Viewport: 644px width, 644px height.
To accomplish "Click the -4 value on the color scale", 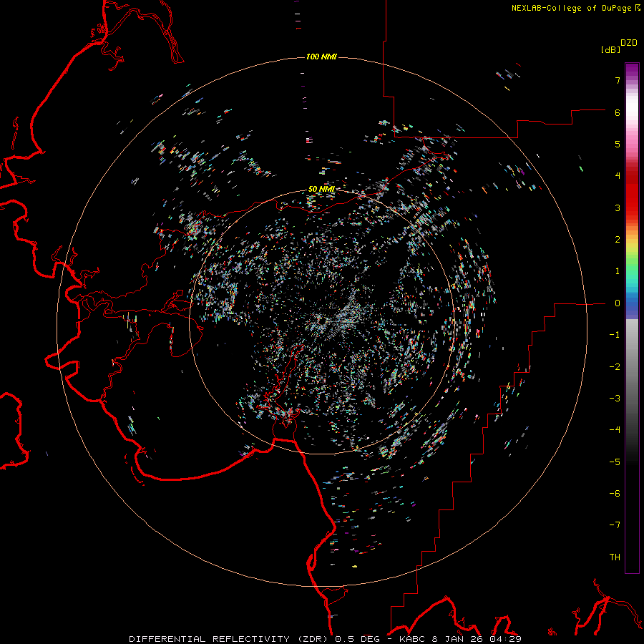I will click(615, 430).
